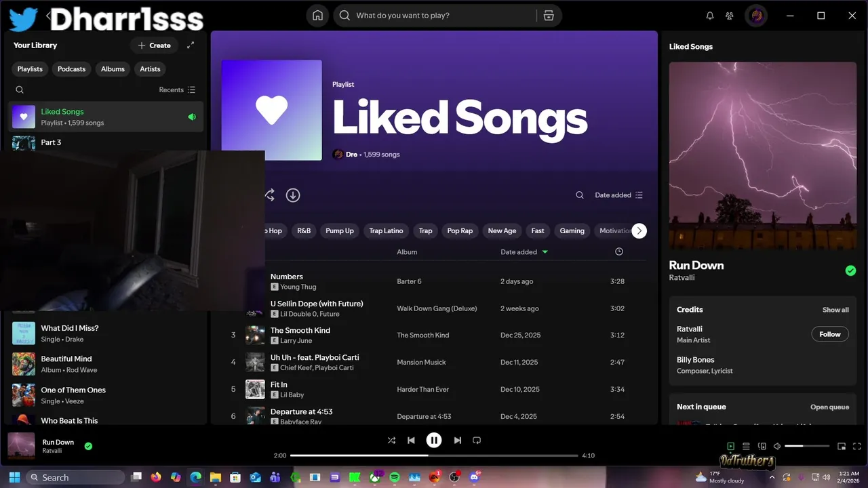
Task: Download the Liked Songs playlist
Action: pos(293,195)
